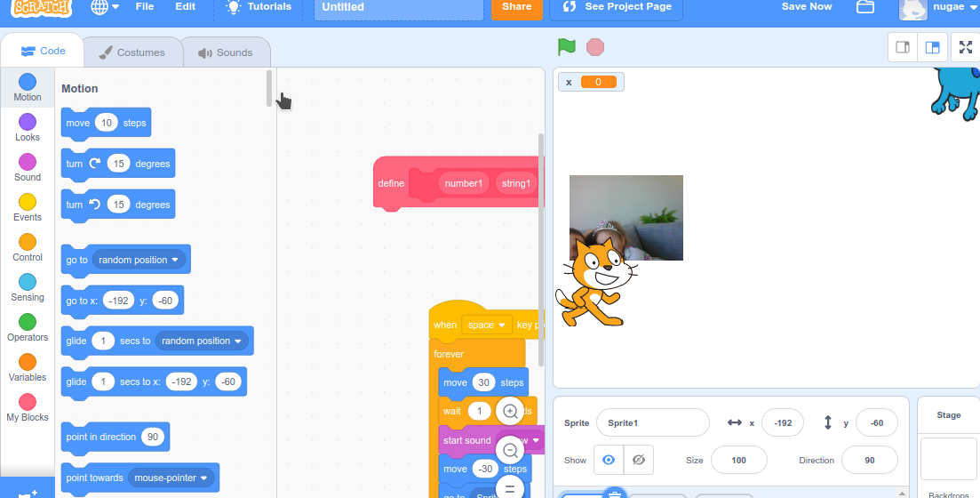This screenshot has height=498, width=980.
Task: Click 30 value in move steps block
Action: click(483, 383)
